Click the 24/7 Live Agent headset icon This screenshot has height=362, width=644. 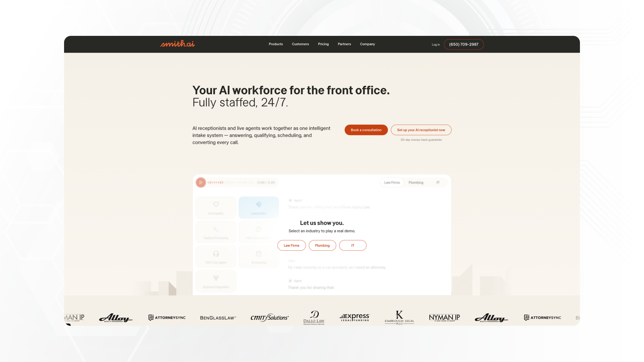216,254
